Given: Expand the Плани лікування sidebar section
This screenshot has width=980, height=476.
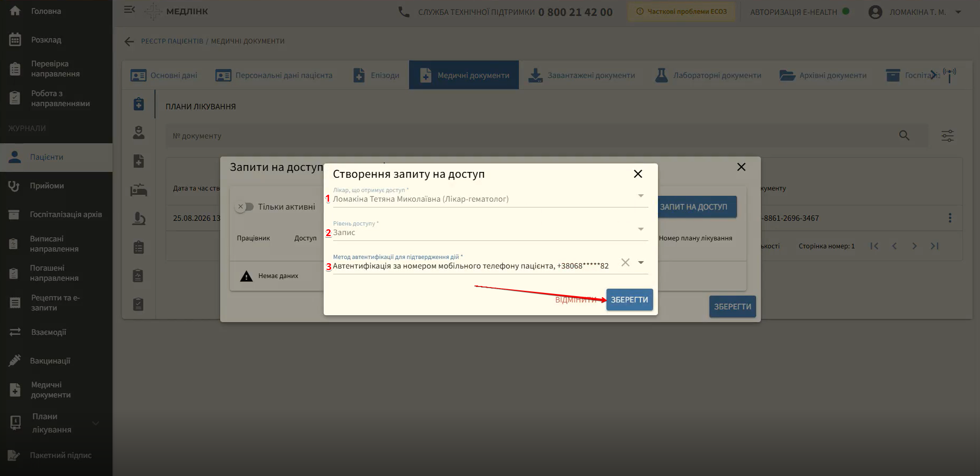Looking at the screenshot, I should click(96, 423).
